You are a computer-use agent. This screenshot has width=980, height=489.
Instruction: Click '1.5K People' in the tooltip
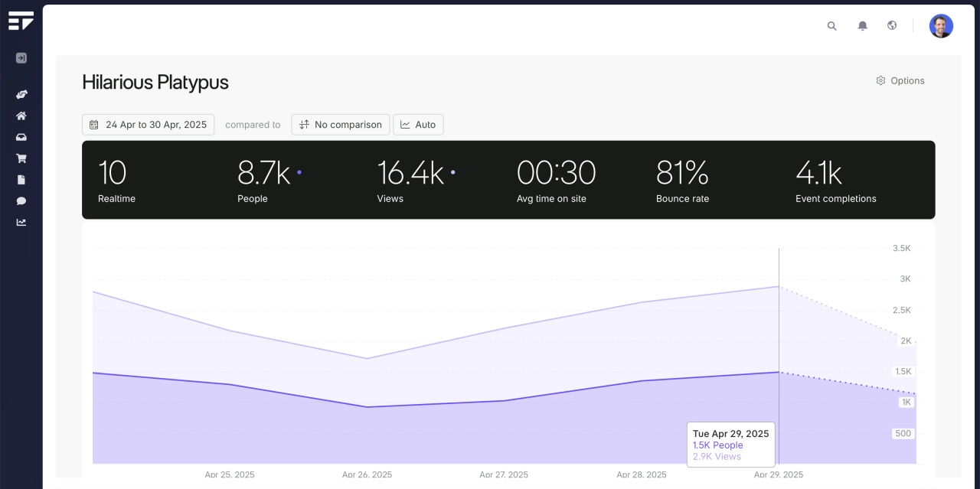718,445
